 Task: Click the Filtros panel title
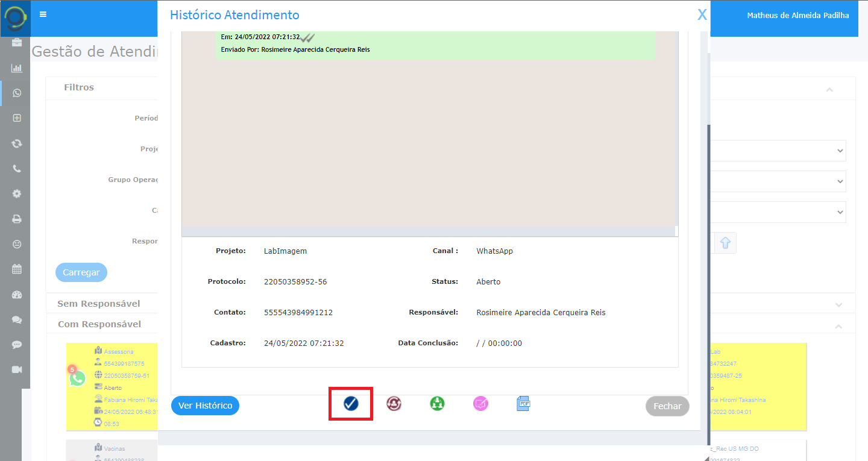(x=79, y=87)
